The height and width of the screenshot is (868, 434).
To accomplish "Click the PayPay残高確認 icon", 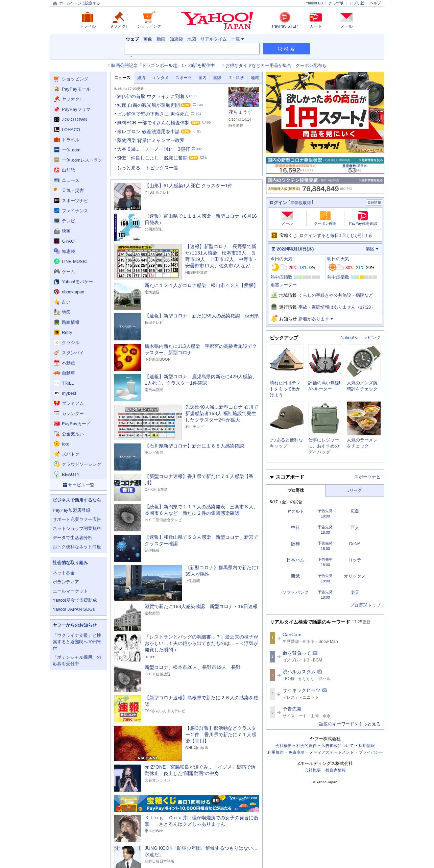I will point(363,216).
